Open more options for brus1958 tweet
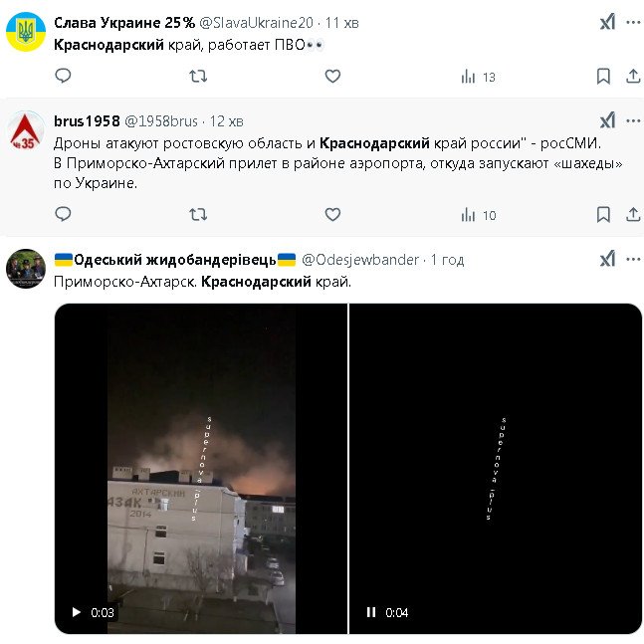This screenshot has height=644, width=644. point(633,120)
